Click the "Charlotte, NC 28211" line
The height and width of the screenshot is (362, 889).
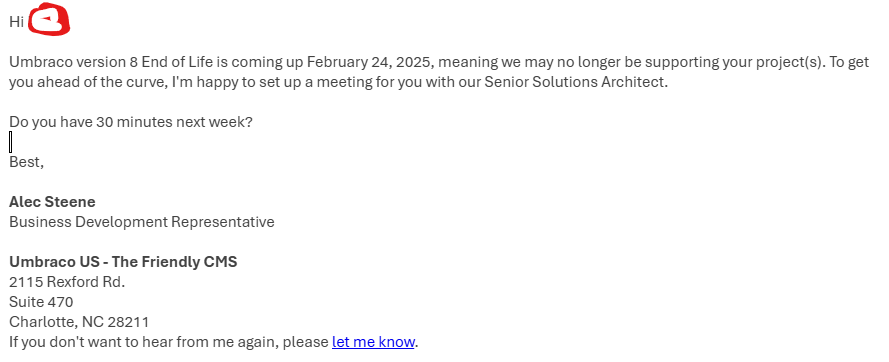79,322
